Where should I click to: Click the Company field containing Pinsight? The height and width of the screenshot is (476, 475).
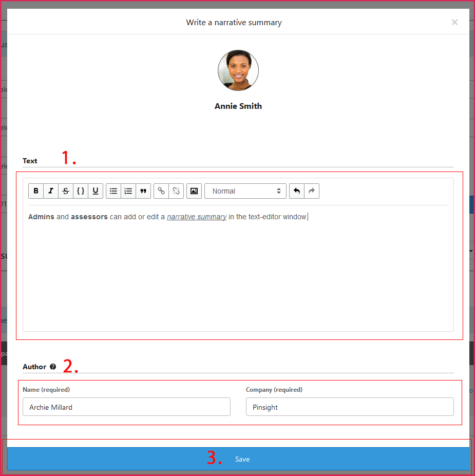coord(350,407)
